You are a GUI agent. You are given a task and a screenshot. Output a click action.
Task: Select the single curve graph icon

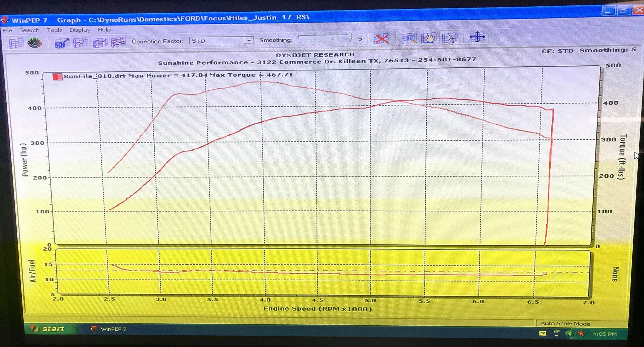81,42
